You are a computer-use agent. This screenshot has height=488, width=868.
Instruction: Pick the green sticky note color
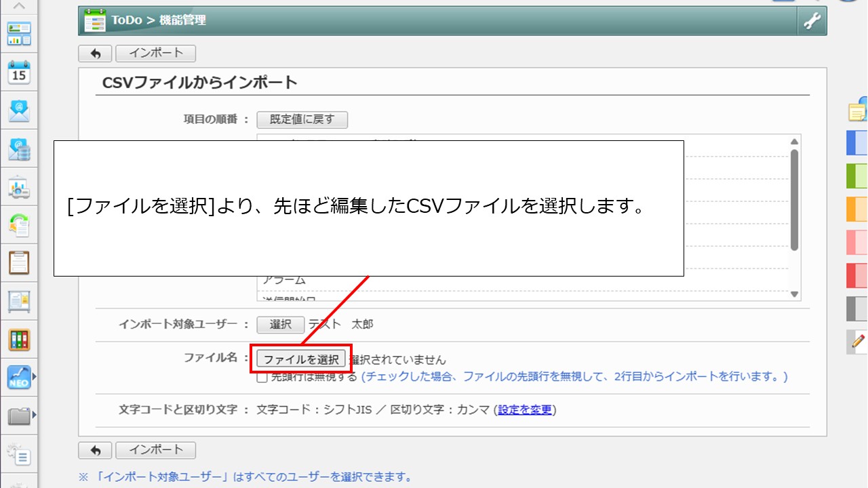point(857,176)
